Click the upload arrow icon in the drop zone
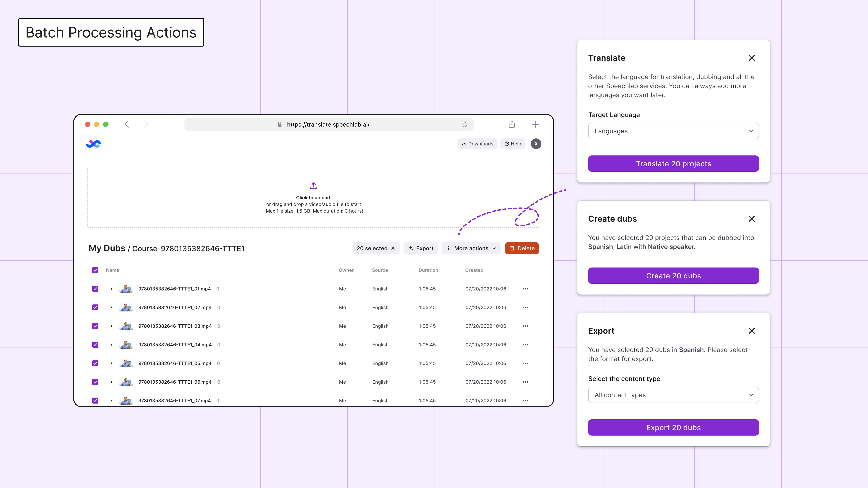This screenshot has height=488, width=868. pos(313,186)
